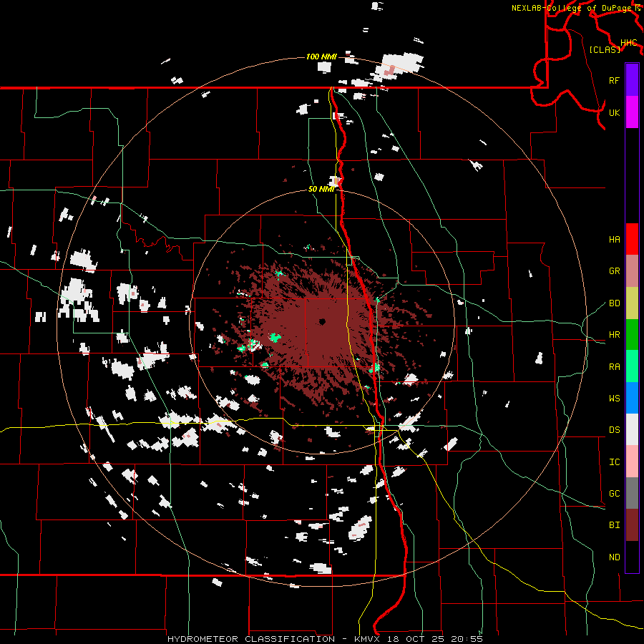Click the IC legend label
Viewport: 644px width, 644px height.
click(614, 462)
